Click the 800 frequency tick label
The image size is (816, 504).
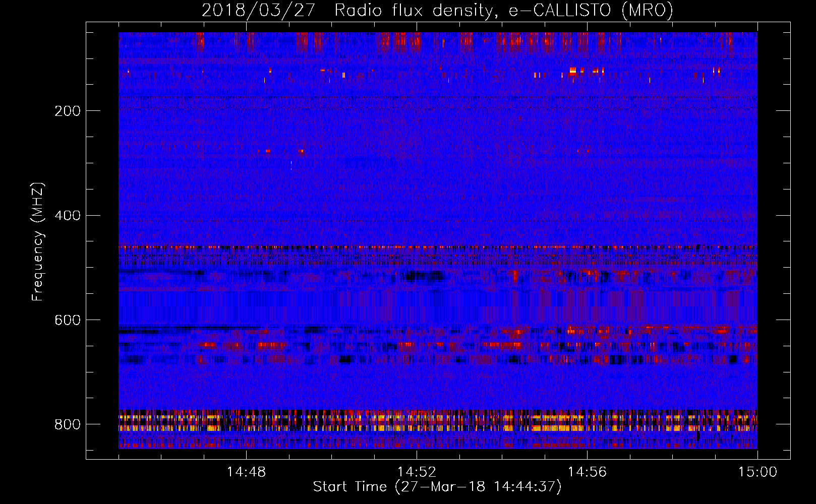click(68, 424)
